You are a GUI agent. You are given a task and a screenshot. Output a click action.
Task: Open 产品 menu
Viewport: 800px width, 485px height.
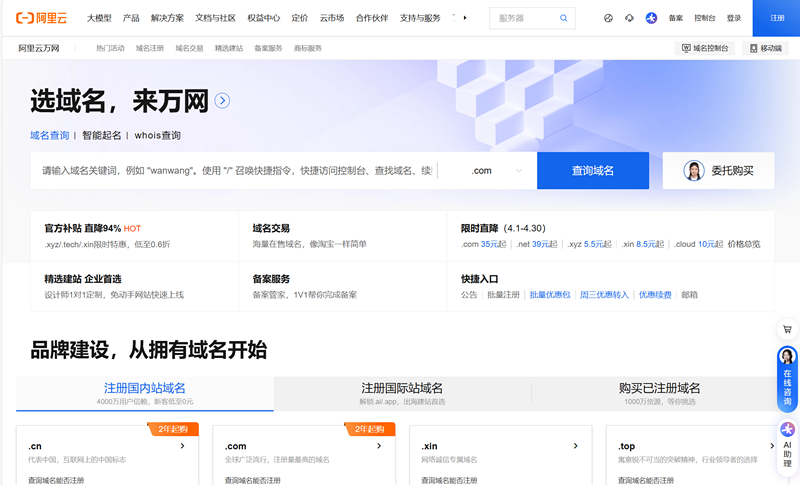point(131,18)
